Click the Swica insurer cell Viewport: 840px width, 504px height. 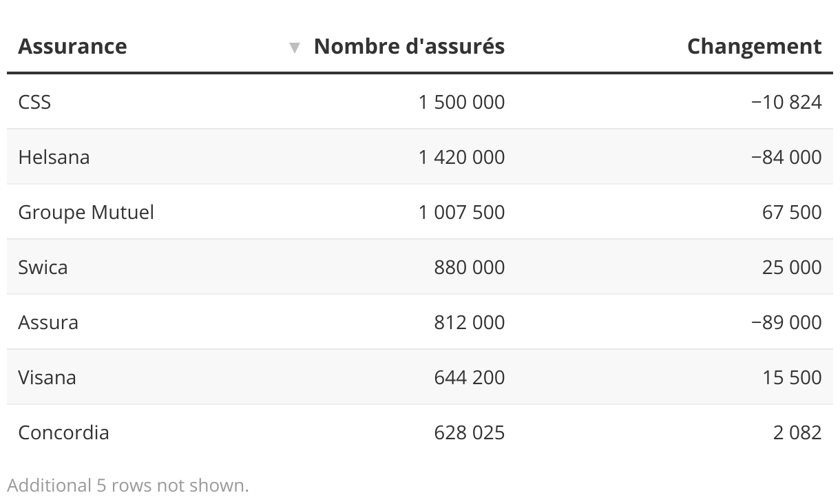click(43, 267)
